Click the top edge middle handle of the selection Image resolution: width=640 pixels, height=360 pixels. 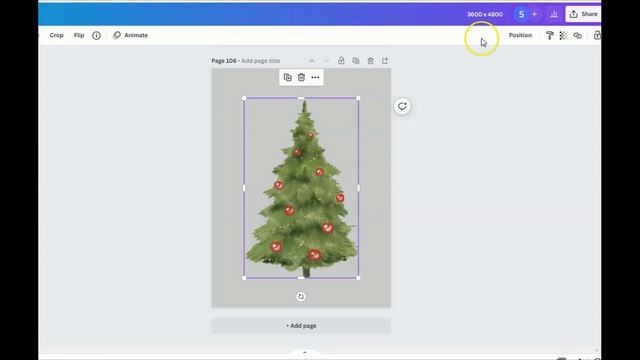[x=301, y=98]
